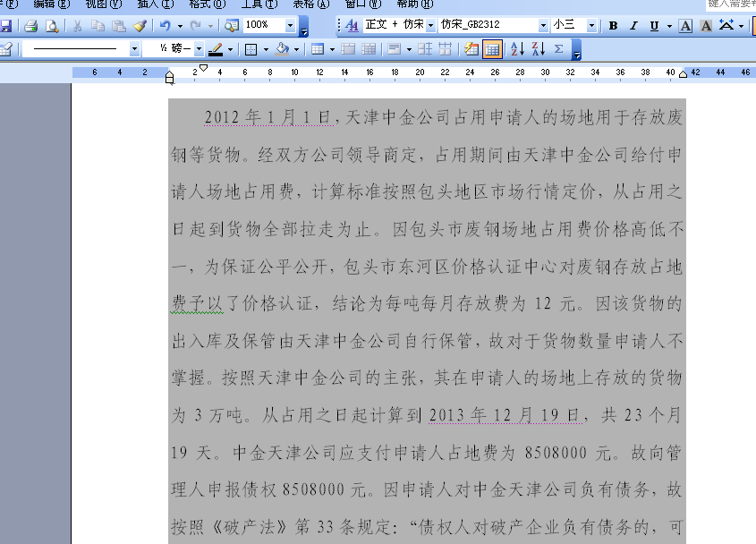Expand the character scaling dropdown arrow

click(x=741, y=26)
